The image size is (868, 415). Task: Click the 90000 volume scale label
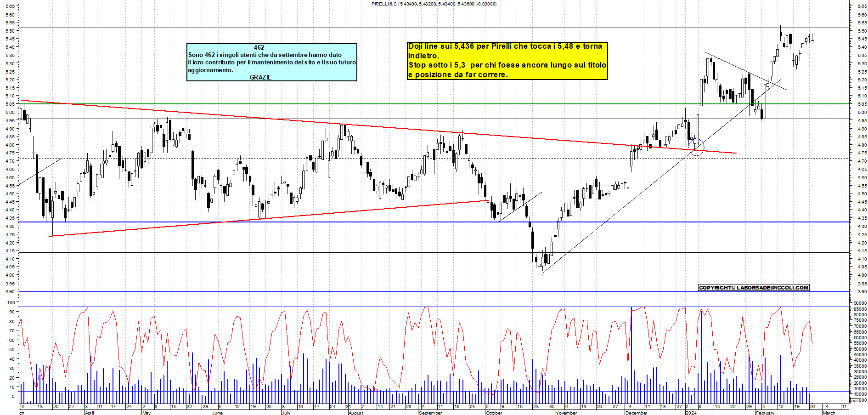[860, 303]
